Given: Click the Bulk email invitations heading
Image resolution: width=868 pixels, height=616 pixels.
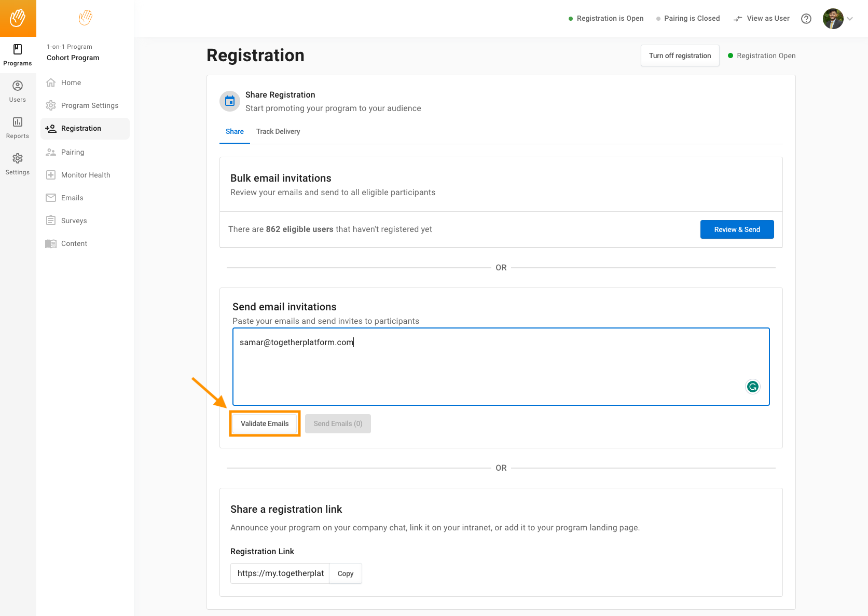Looking at the screenshot, I should click(281, 178).
